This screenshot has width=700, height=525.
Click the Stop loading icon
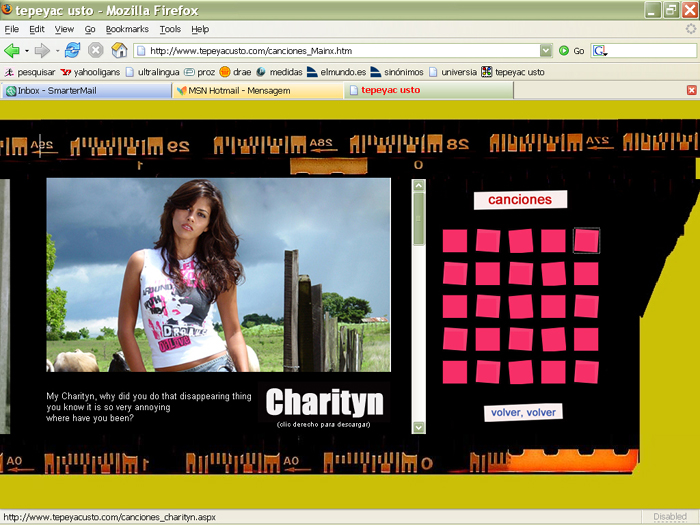tap(96, 50)
